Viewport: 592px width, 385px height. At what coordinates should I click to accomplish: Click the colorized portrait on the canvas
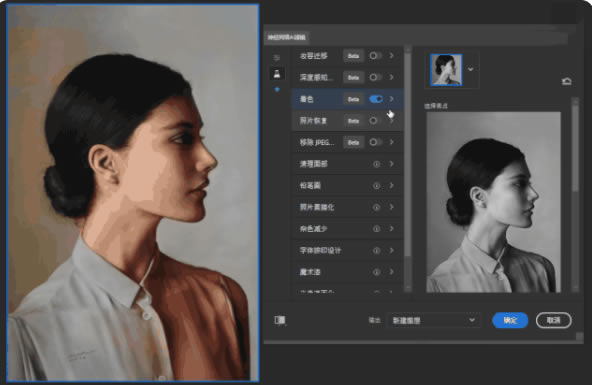tap(133, 192)
